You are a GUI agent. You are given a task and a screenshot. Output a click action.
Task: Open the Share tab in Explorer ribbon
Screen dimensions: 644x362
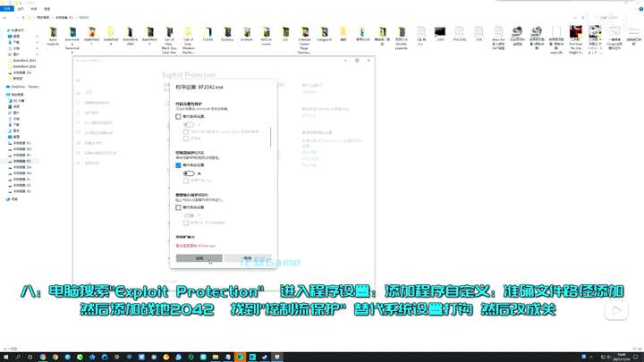34,9
